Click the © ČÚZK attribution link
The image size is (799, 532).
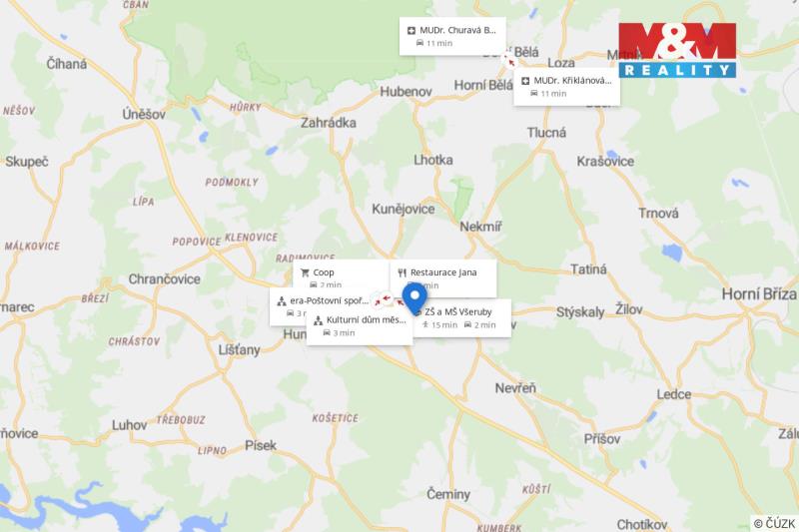point(774,523)
